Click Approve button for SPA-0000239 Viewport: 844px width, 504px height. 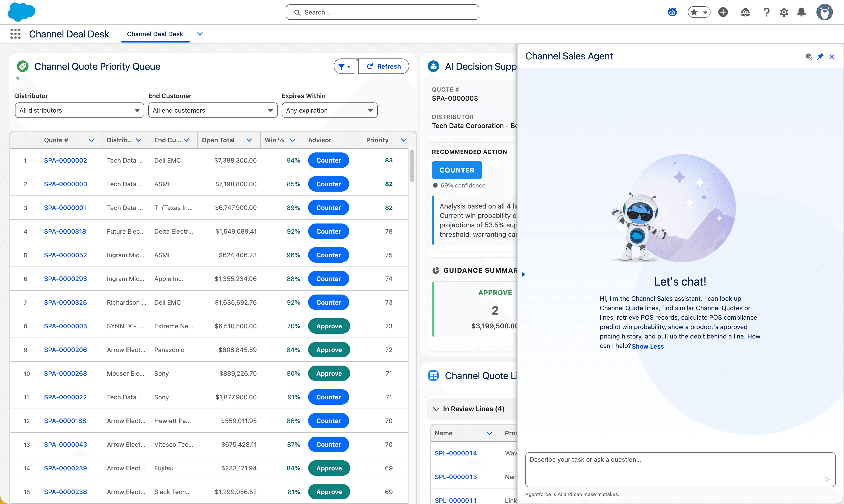coord(329,468)
